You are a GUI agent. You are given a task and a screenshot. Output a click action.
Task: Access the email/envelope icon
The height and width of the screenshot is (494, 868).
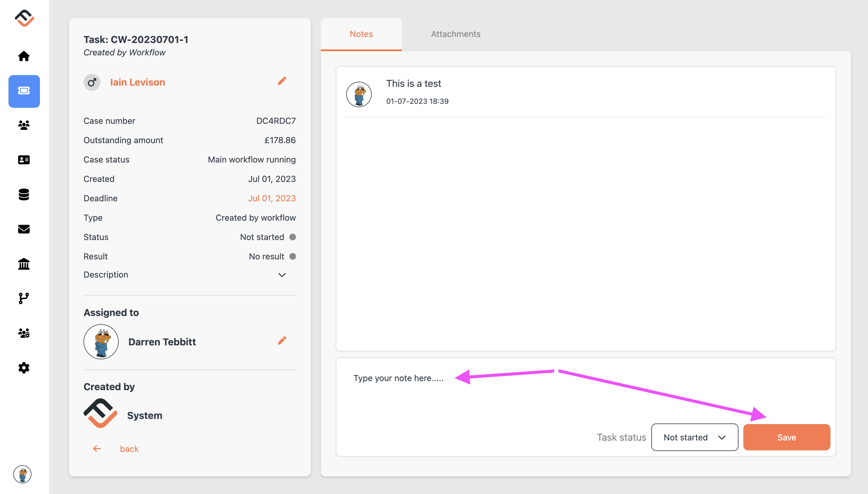pos(24,229)
